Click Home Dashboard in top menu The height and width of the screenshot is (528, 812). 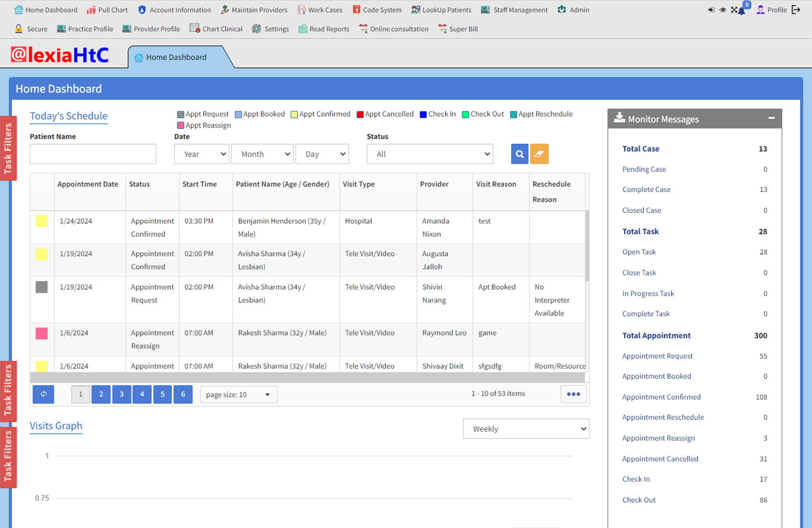coord(46,10)
